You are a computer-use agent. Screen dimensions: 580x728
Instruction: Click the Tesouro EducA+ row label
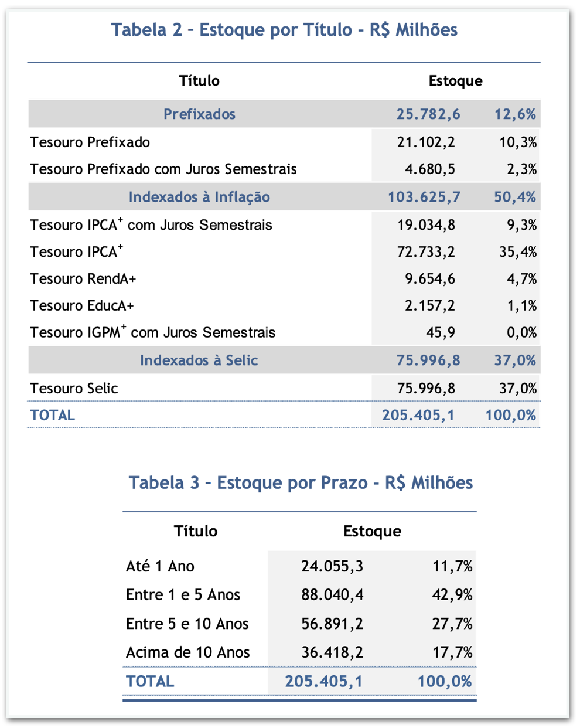click(x=82, y=306)
